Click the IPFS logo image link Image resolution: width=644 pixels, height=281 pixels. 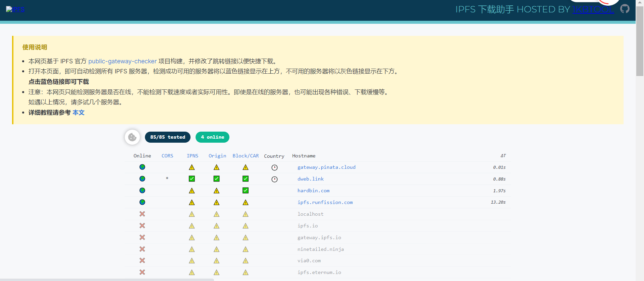[x=15, y=9]
